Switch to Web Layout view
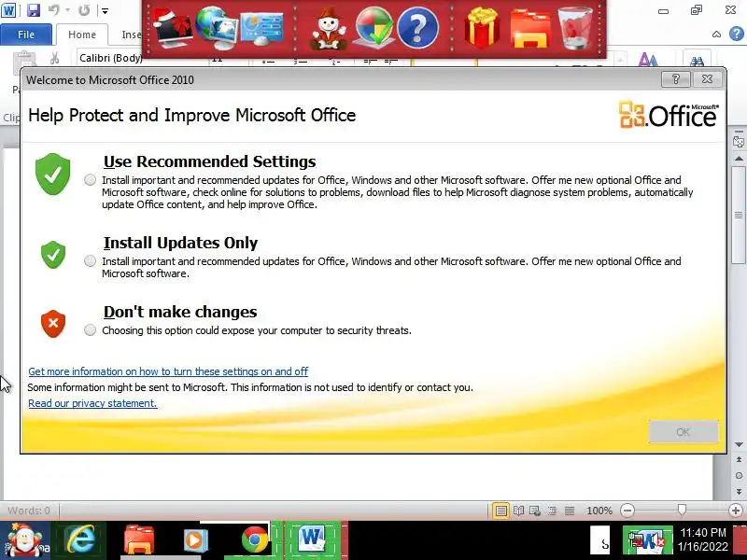This screenshot has width=747, height=560. (535, 511)
